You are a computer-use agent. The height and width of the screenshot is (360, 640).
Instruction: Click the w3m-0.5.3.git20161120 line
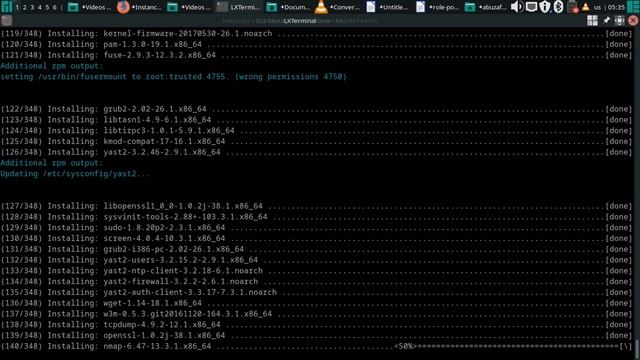pos(316,314)
